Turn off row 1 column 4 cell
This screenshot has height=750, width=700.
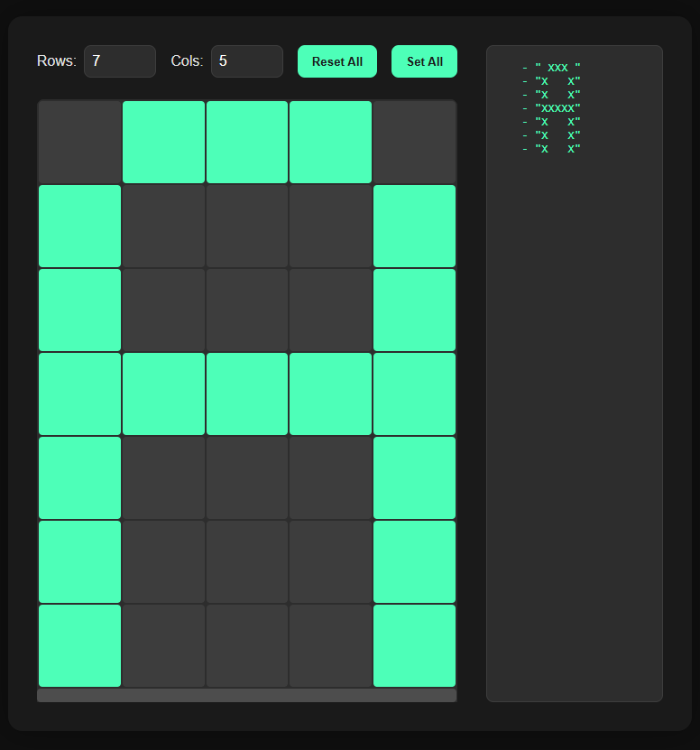[x=331, y=142]
